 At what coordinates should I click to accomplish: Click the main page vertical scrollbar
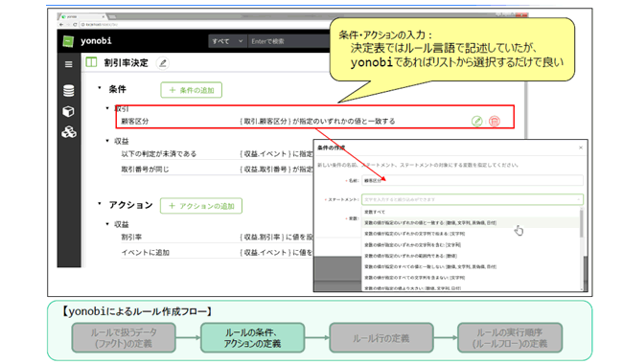coord(526,110)
